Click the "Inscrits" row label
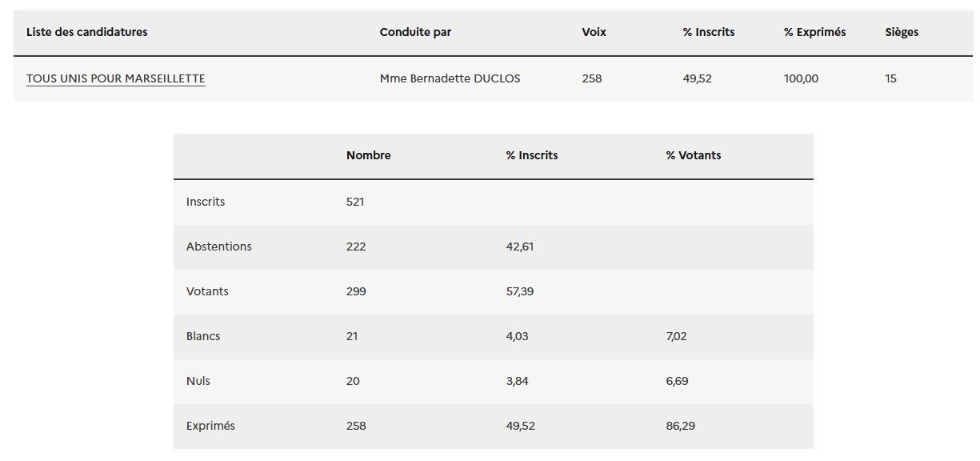980x461 pixels. point(206,202)
